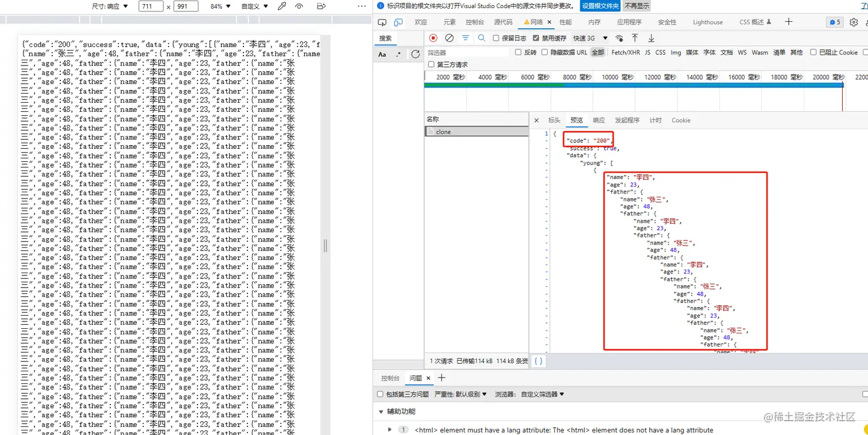Open the network conditions wifi icon
Viewport: 868px width, 435px height.
(619, 38)
